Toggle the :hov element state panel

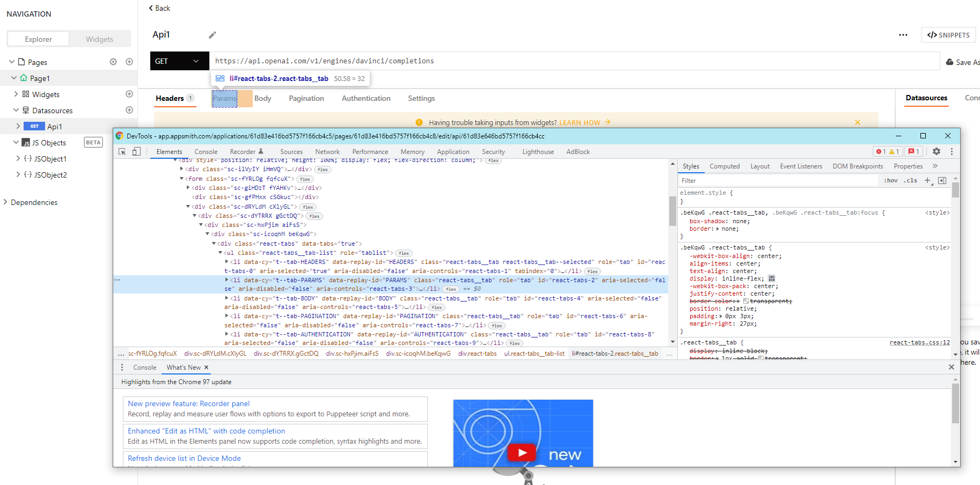[891, 181]
